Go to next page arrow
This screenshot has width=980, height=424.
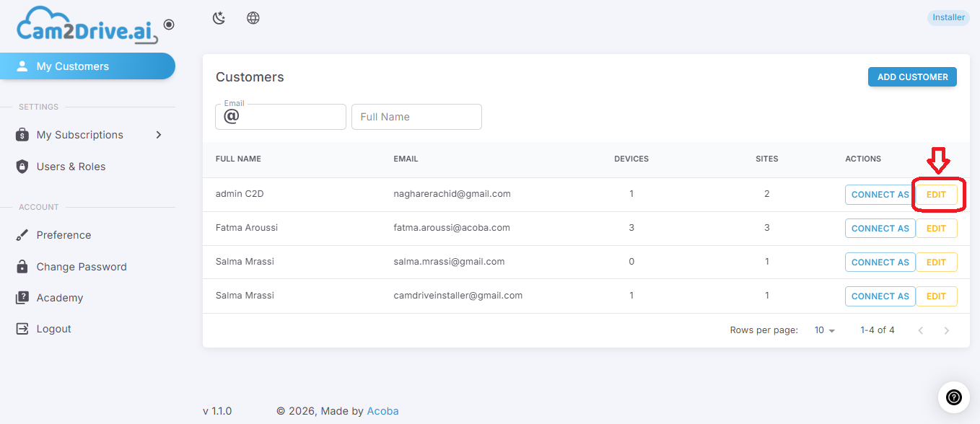pyautogui.click(x=947, y=330)
